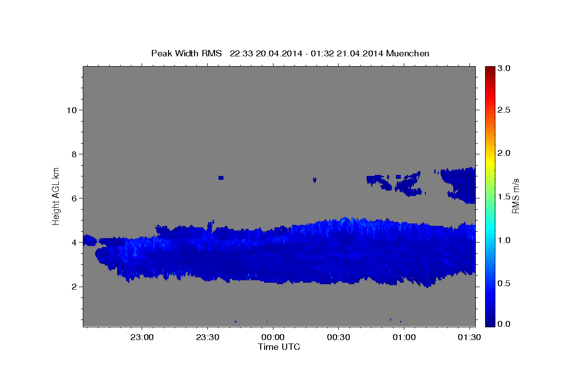Click the dark blue bottom of colorbar
The image size is (588, 392).
(490, 321)
